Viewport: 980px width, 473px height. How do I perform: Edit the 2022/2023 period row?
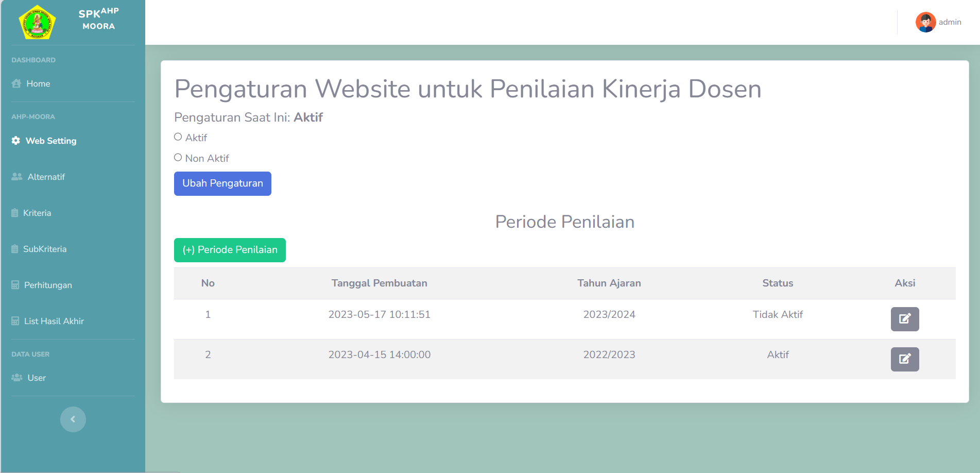point(904,359)
